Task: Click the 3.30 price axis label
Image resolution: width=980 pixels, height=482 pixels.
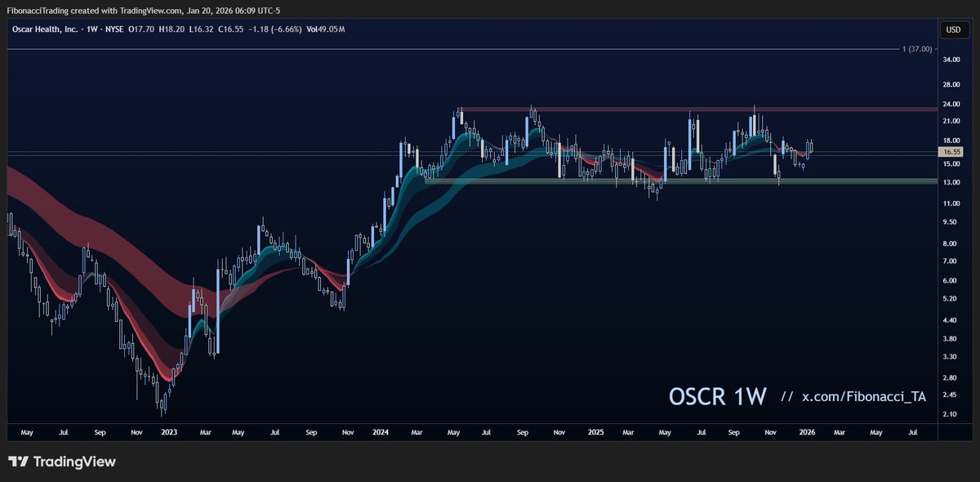Action: 950,357
